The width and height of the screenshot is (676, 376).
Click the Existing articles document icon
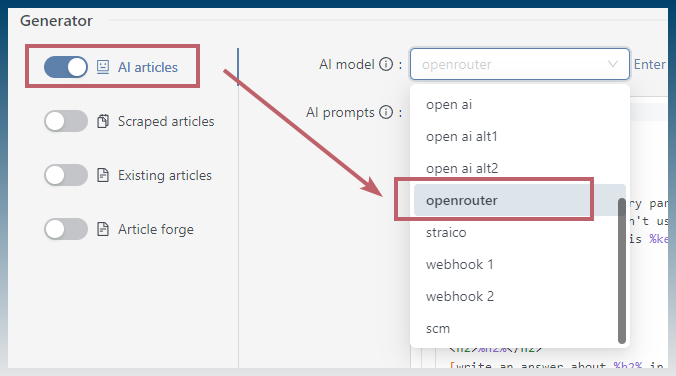pyautogui.click(x=103, y=175)
